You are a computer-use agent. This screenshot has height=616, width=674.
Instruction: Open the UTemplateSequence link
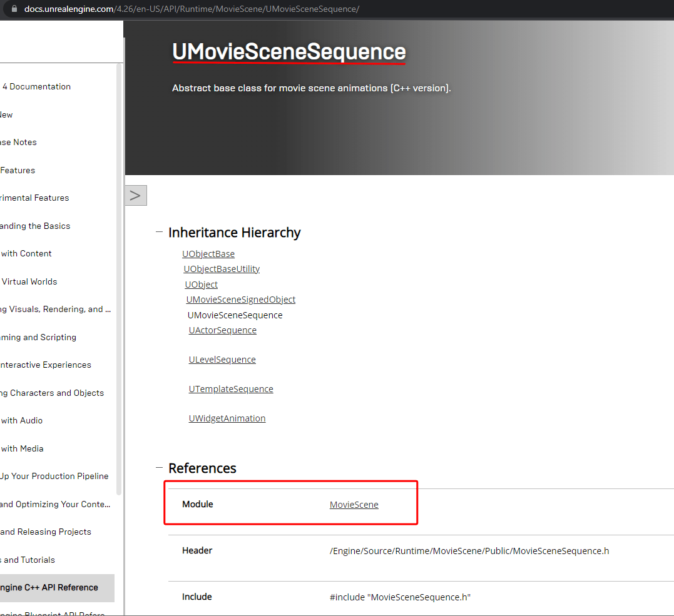tap(231, 388)
